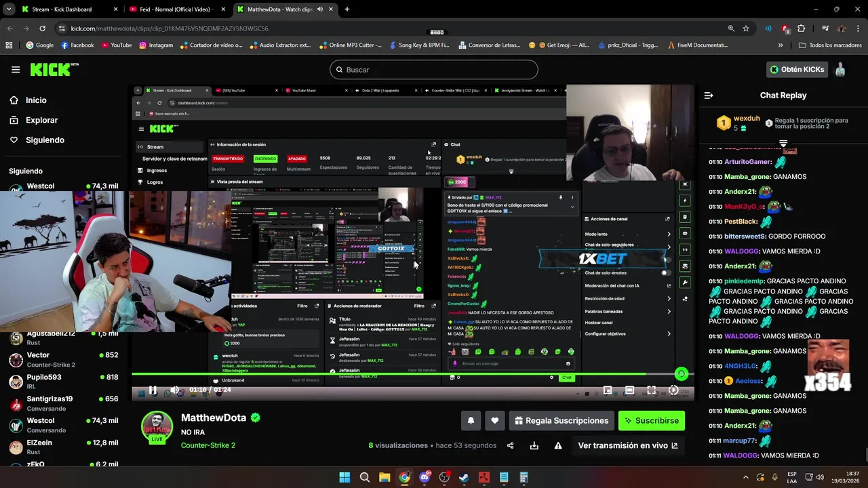Click the MatthewDota live avatar
Image resolution: width=868 pixels, height=488 pixels.
tap(157, 428)
